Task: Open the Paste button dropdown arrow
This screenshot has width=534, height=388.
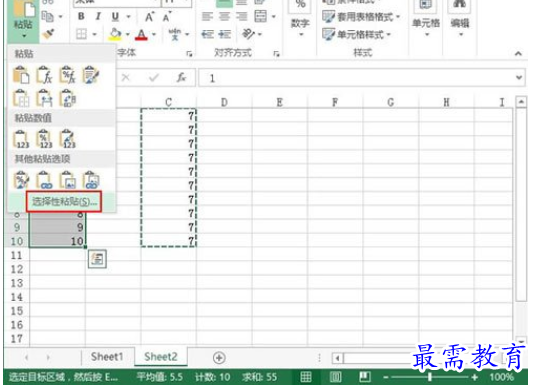Action: 24,36
